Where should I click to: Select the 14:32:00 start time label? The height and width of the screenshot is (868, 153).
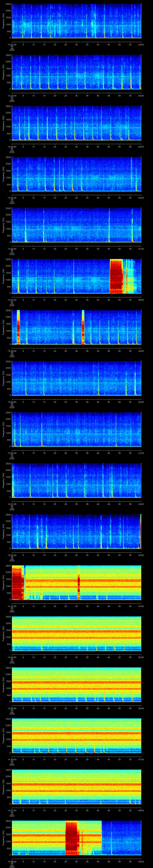pyautogui.click(x=12, y=555)
